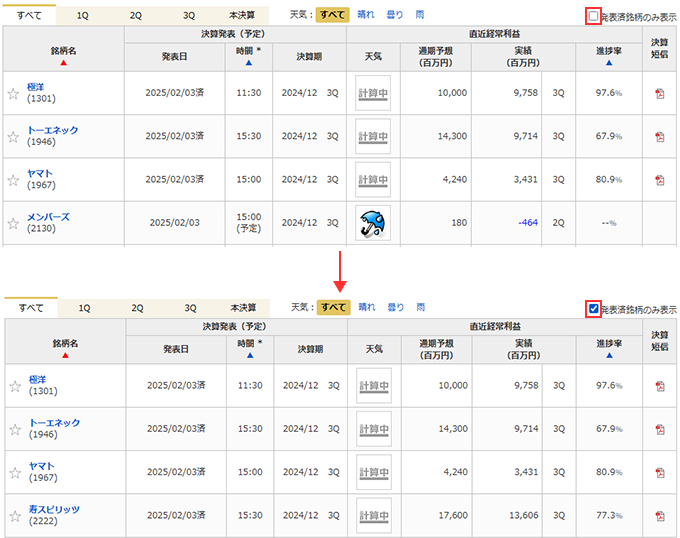Switch to 2Q tab in upper panel

point(136,16)
